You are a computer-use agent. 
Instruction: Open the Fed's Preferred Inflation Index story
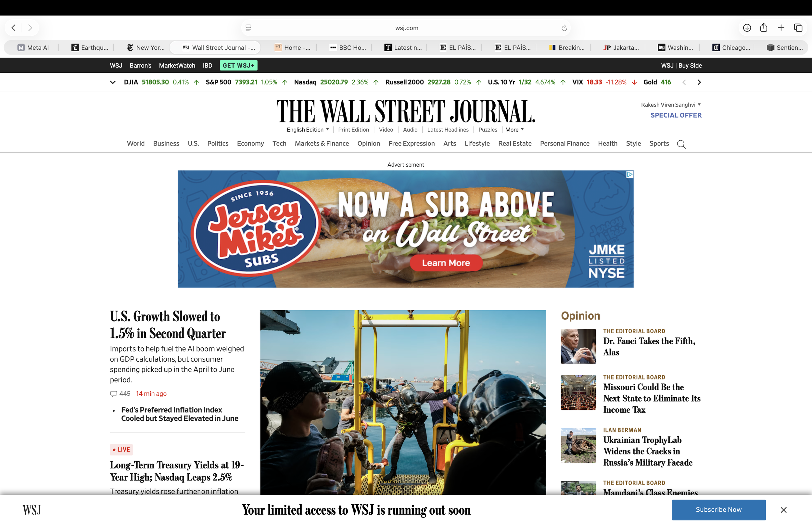tap(180, 414)
